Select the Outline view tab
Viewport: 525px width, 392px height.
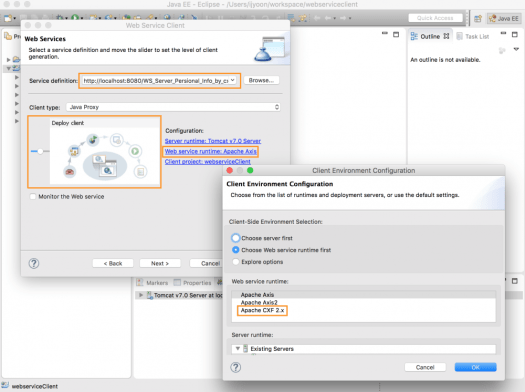coord(430,36)
